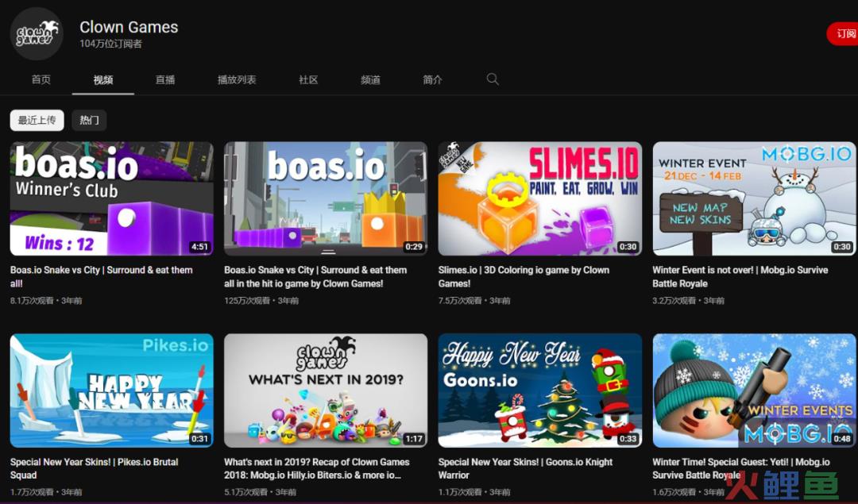This screenshot has height=504, width=858.
Task: Open title 'What's next in 2019? Recap of Clown Games'
Action: pos(317,468)
